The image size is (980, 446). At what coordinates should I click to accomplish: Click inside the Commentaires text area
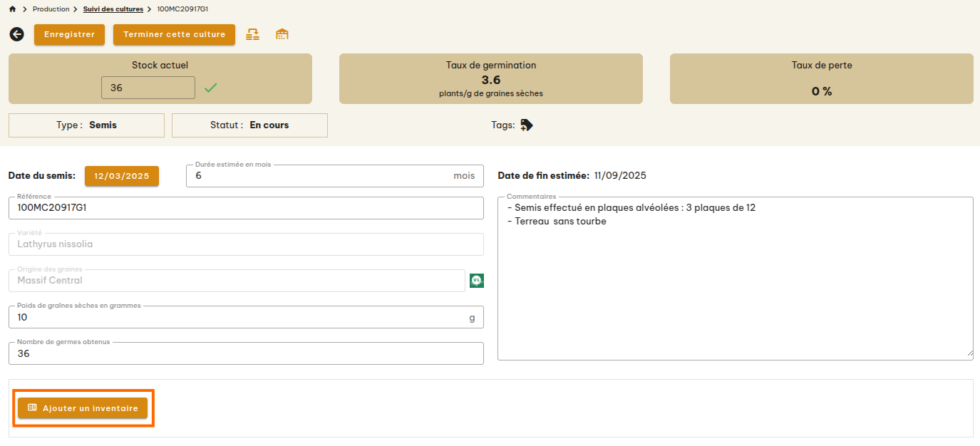[x=734, y=285]
